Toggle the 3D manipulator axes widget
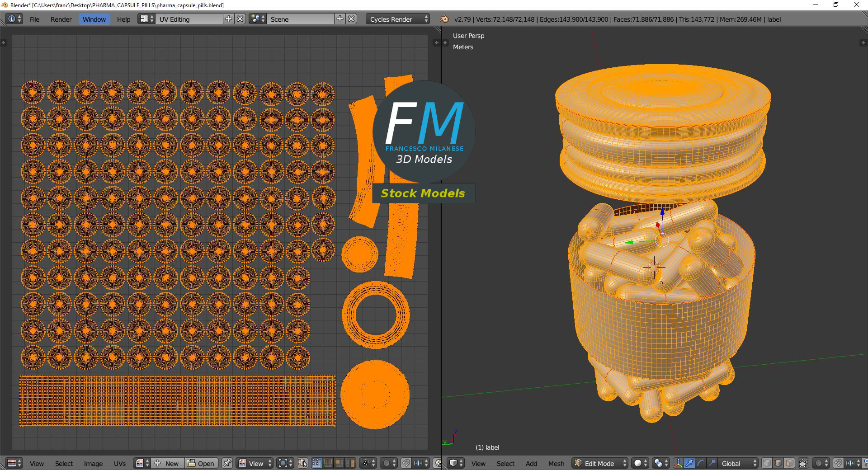868x470 pixels. pyautogui.click(x=678, y=463)
